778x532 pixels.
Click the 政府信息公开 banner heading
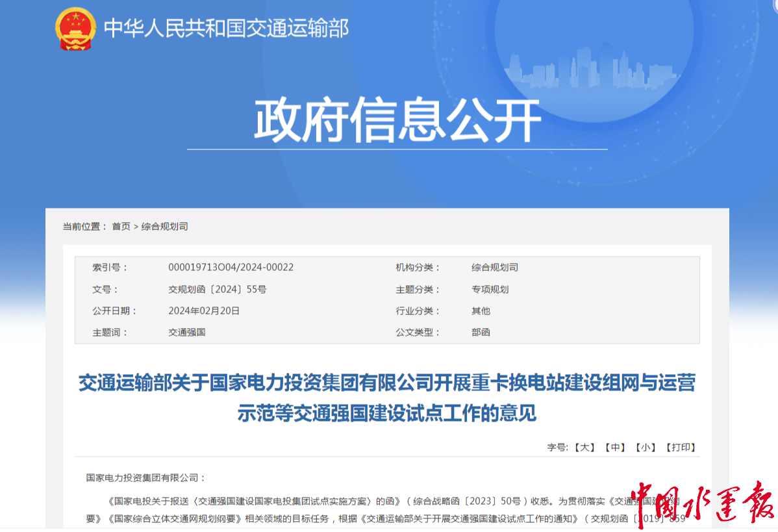[x=397, y=121]
